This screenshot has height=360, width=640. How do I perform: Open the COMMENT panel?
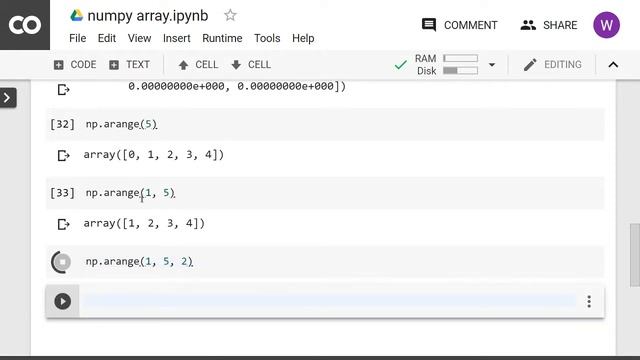coord(459,25)
